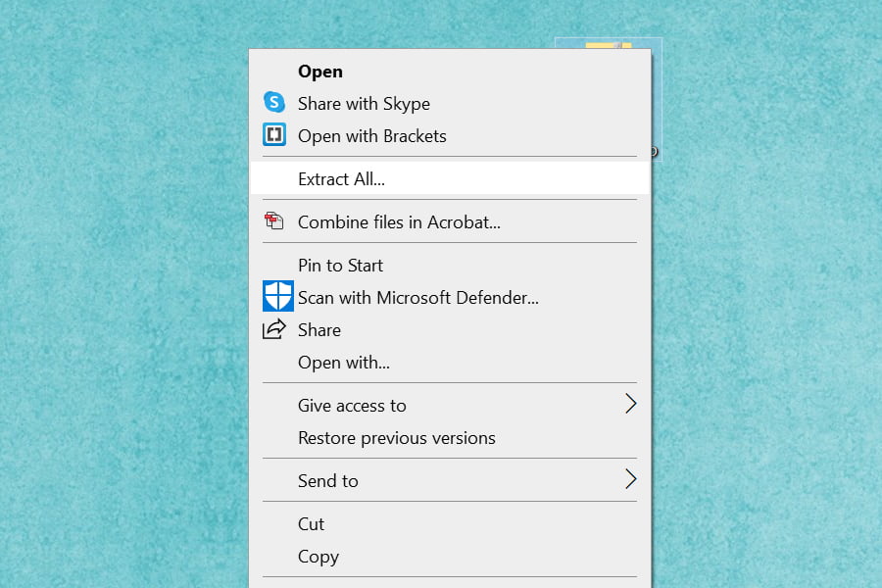Choose Scan with Microsoft Defender...
Image resolution: width=882 pixels, height=588 pixels.
[x=450, y=298]
